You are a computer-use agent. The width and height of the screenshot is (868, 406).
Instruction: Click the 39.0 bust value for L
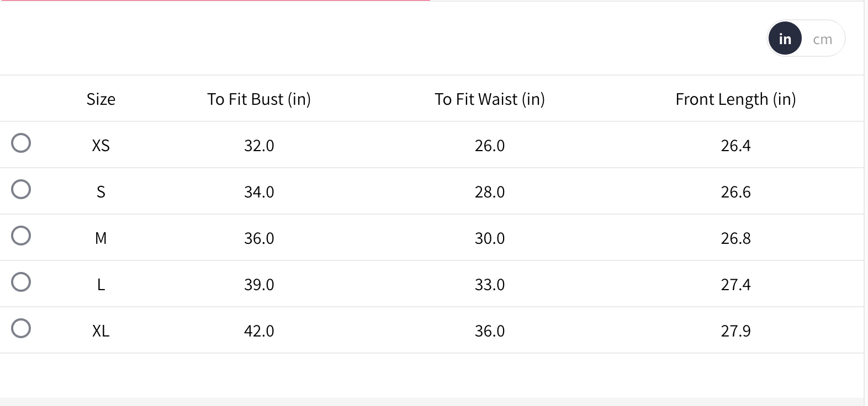tap(259, 285)
